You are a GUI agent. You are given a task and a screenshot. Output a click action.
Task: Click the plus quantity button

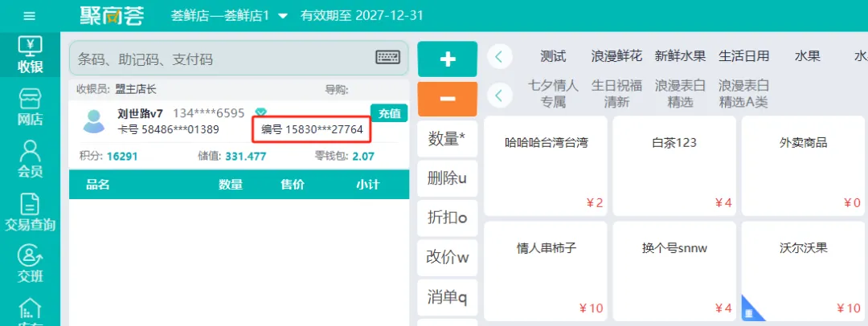pos(448,59)
